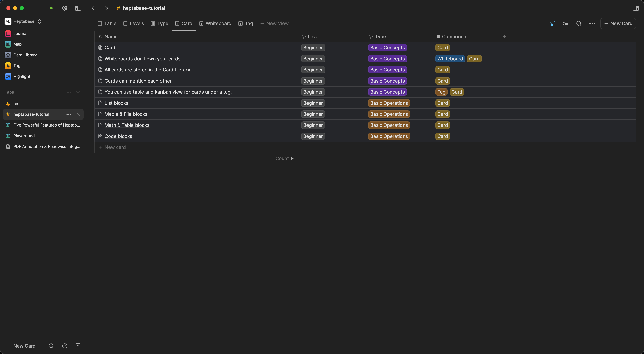644x354 pixels.
Task: Open 'Whiteboards don't own your cards.' card
Action: pyautogui.click(x=143, y=59)
